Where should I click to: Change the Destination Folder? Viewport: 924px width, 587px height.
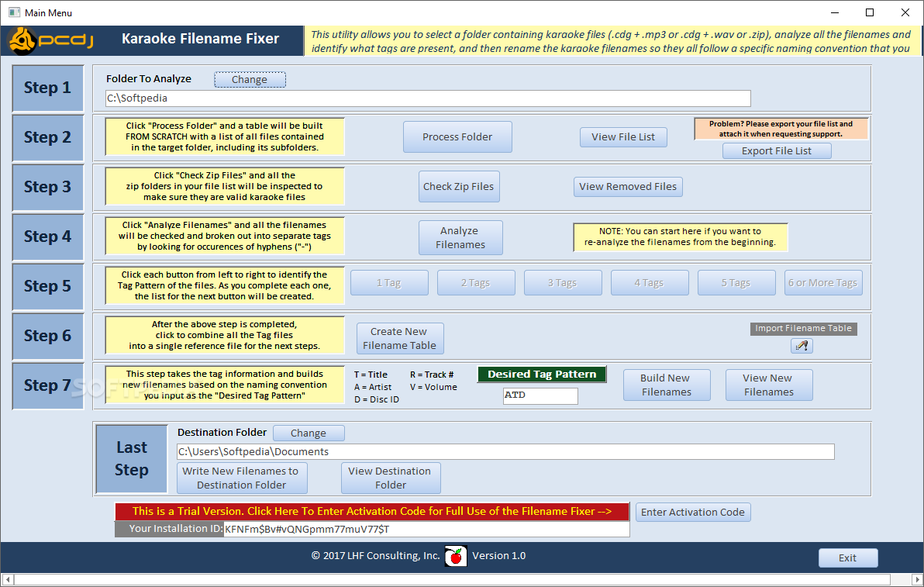[309, 433]
